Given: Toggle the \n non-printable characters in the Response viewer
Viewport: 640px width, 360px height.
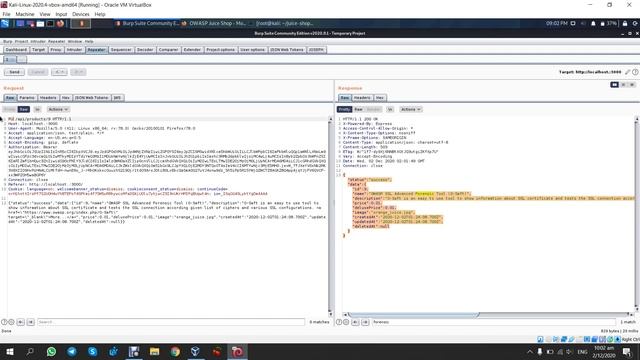Looking at the screenshot, I should coord(390,109).
